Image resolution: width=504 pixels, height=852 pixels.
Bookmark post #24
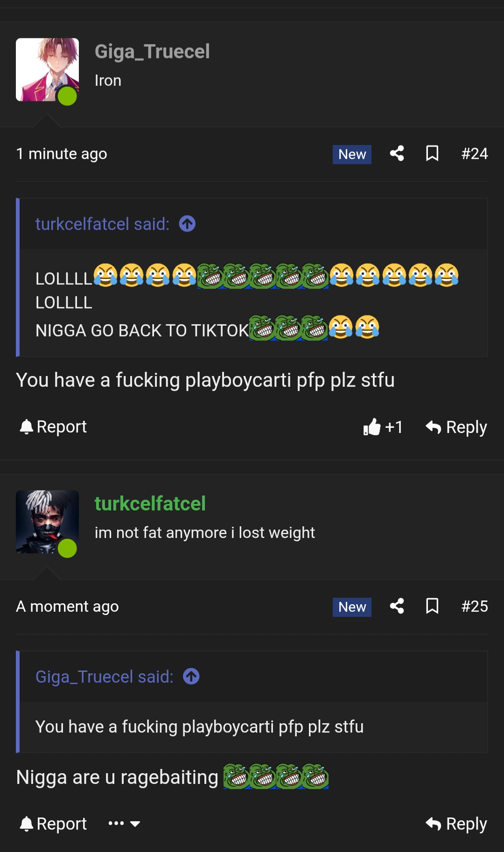click(x=432, y=154)
